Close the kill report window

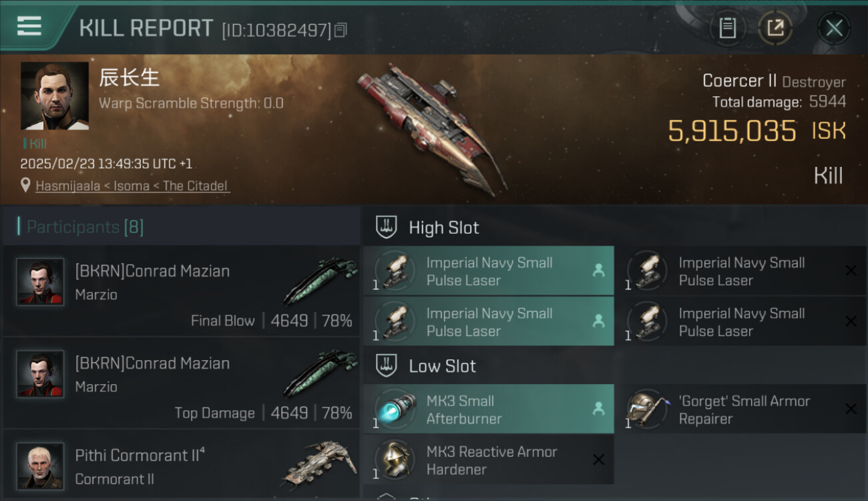click(x=834, y=28)
